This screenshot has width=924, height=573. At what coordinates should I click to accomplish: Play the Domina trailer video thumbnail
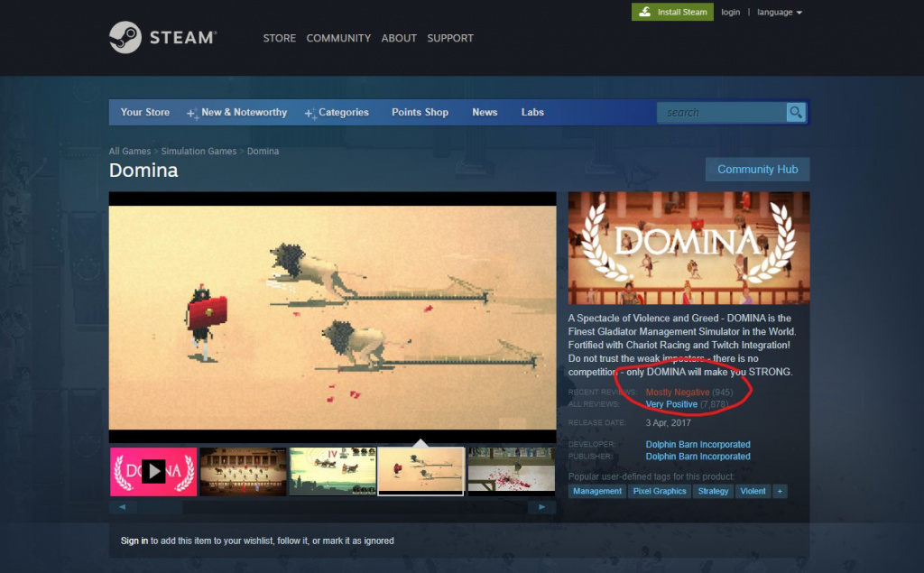(153, 472)
